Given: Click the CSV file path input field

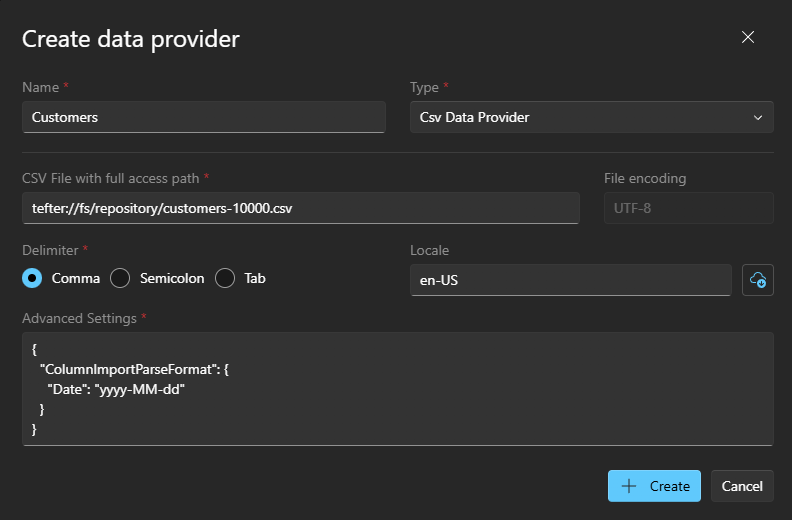Looking at the screenshot, I should pyautogui.click(x=301, y=208).
